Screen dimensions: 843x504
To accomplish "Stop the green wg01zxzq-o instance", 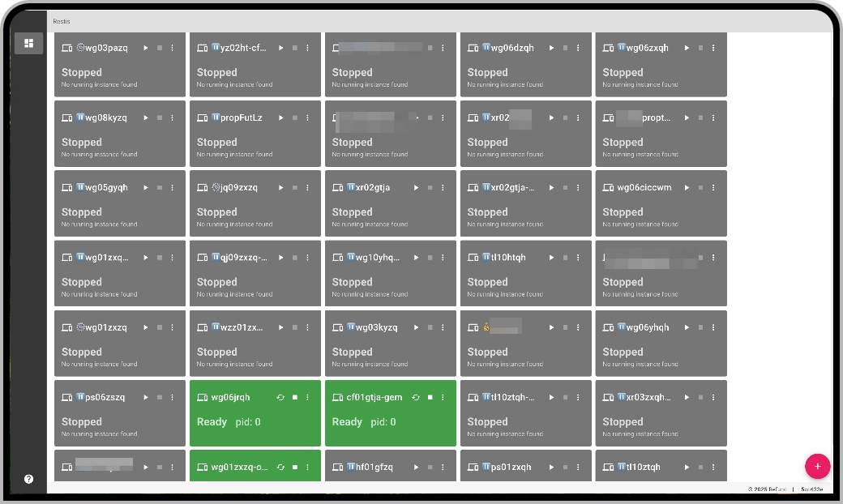I will click(294, 468).
